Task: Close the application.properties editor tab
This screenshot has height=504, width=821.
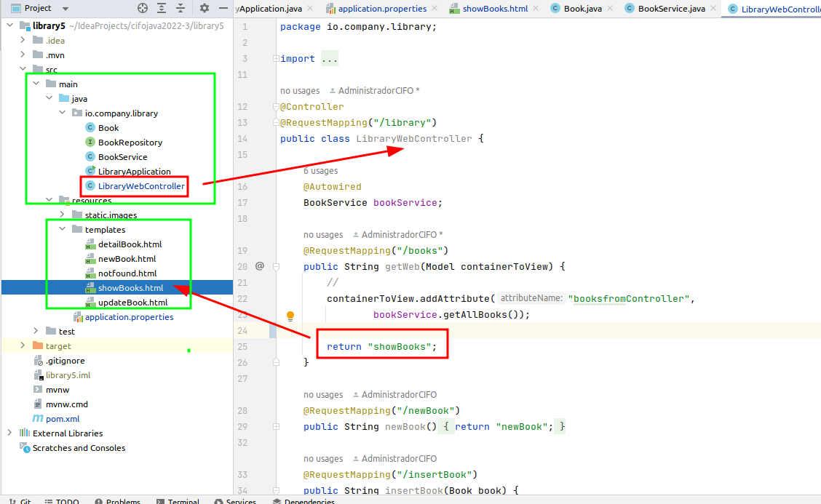Action: click(435, 9)
